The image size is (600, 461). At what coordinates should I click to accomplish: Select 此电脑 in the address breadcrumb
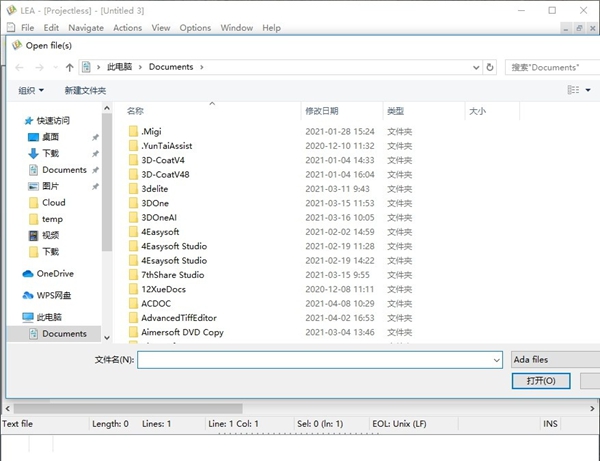point(119,67)
